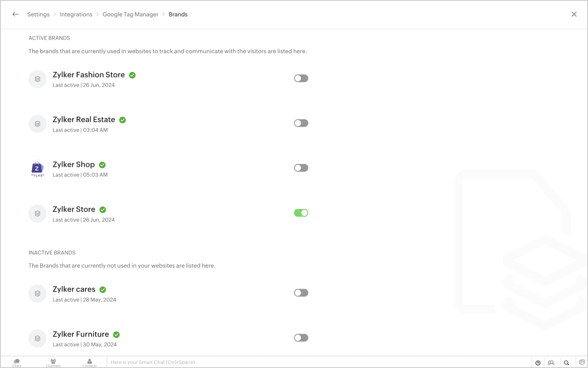Turn on Zylker Furniture toggle
Image resolution: width=588 pixels, height=368 pixels.
click(x=301, y=338)
